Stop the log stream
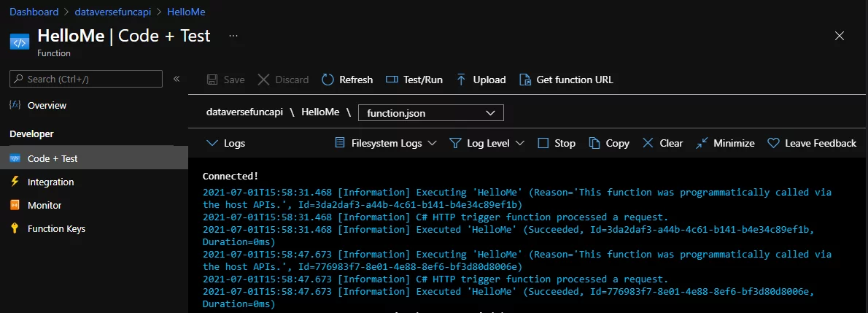The height and width of the screenshot is (313, 868). (x=557, y=143)
